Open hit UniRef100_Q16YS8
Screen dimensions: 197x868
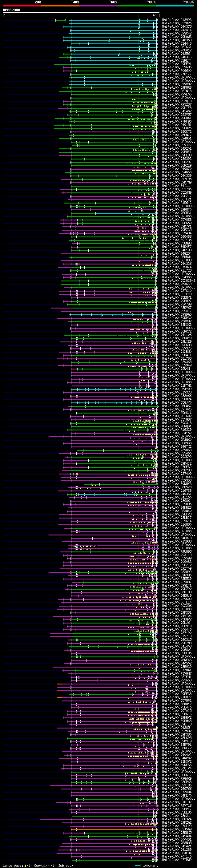click(177, 491)
